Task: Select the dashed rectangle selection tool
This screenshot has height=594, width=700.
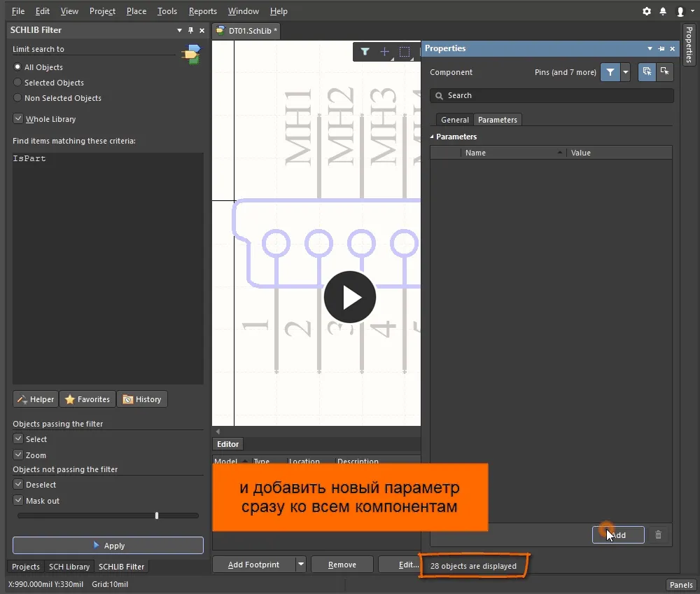Action: pyautogui.click(x=405, y=52)
